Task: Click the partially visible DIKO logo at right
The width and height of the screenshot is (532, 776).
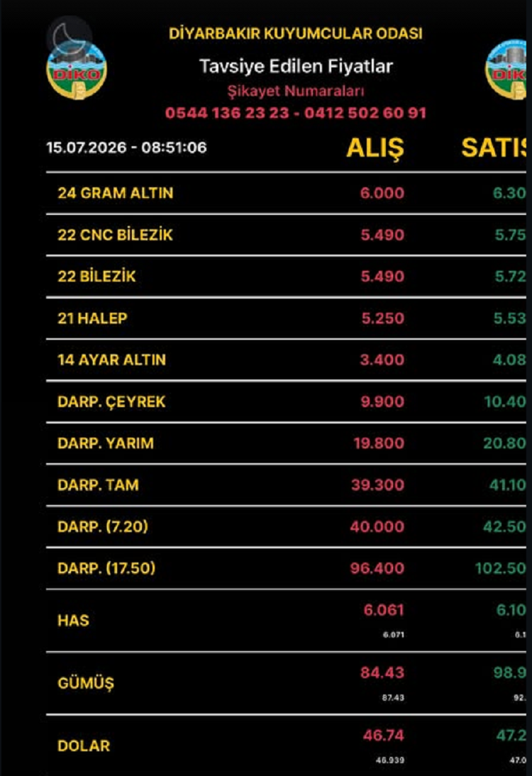Action: tap(506, 70)
